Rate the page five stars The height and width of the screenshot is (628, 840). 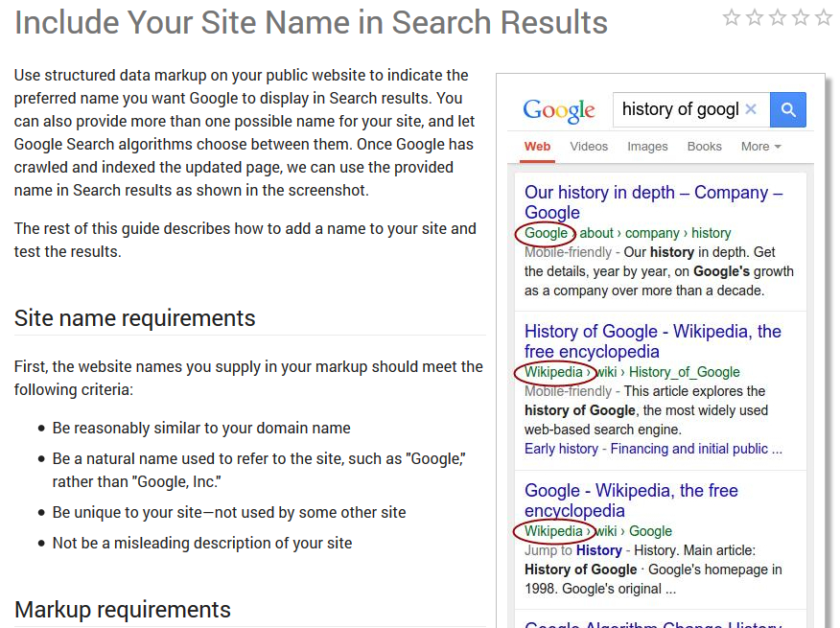824,17
